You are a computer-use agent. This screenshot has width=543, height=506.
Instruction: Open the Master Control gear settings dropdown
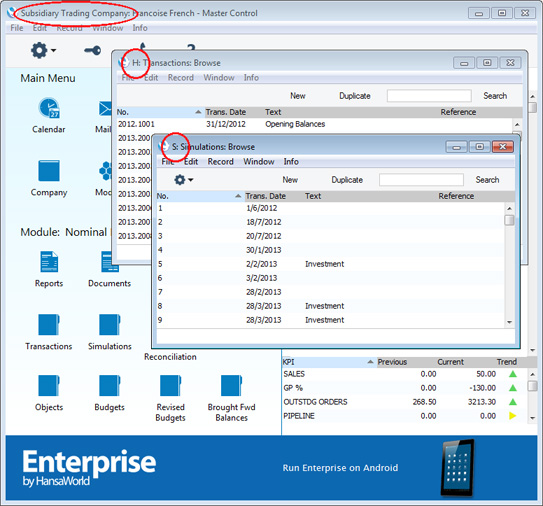pyautogui.click(x=43, y=51)
